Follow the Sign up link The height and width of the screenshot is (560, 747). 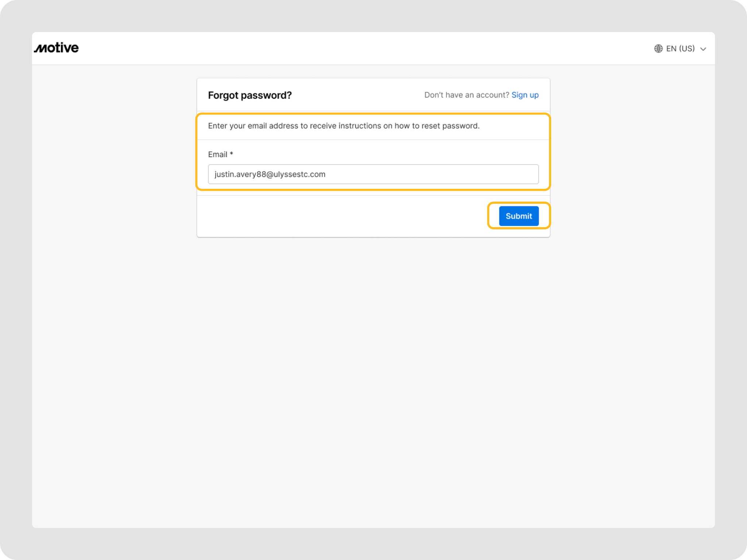coord(525,95)
